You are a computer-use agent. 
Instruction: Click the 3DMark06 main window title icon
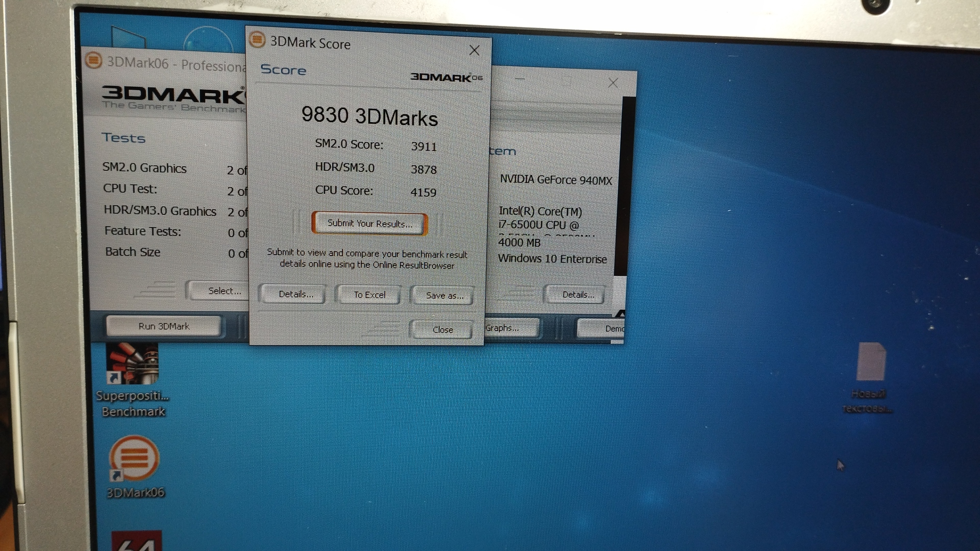[93, 60]
